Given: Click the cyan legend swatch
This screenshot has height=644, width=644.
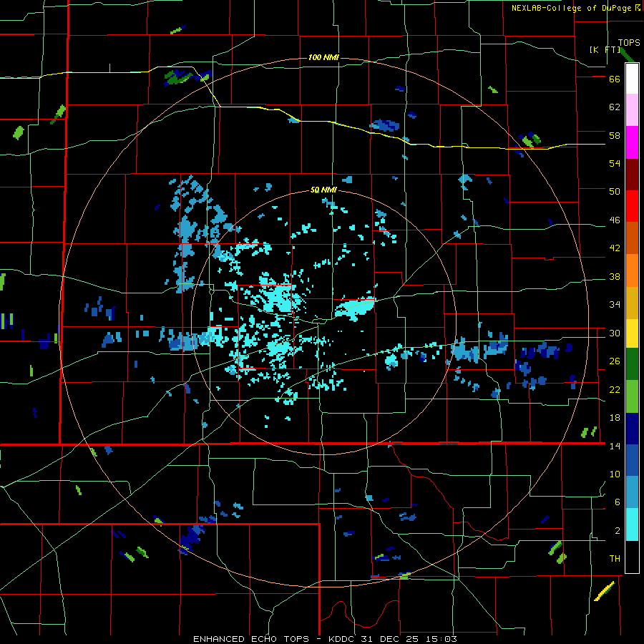Looking at the screenshot, I should pos(632,525).
